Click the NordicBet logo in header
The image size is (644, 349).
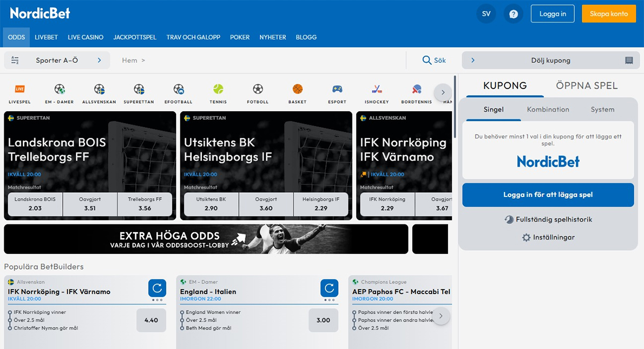(x=40, y=13)
